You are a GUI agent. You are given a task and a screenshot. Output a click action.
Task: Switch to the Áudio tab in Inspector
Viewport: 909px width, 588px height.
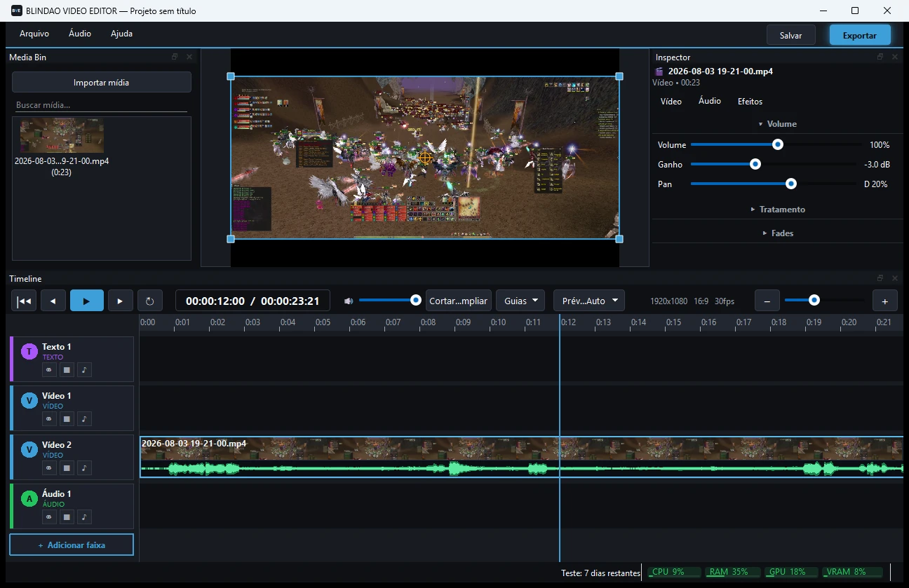click(x=710, y=102)
